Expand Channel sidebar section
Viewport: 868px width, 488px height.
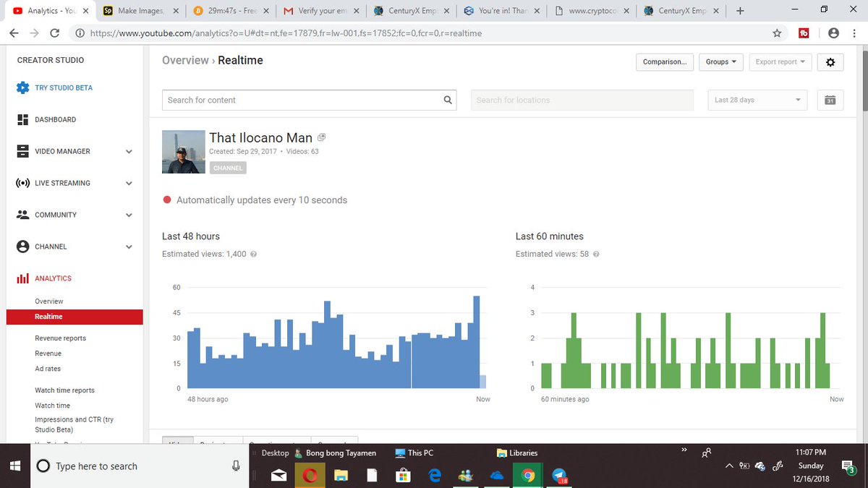click(129, 247)
